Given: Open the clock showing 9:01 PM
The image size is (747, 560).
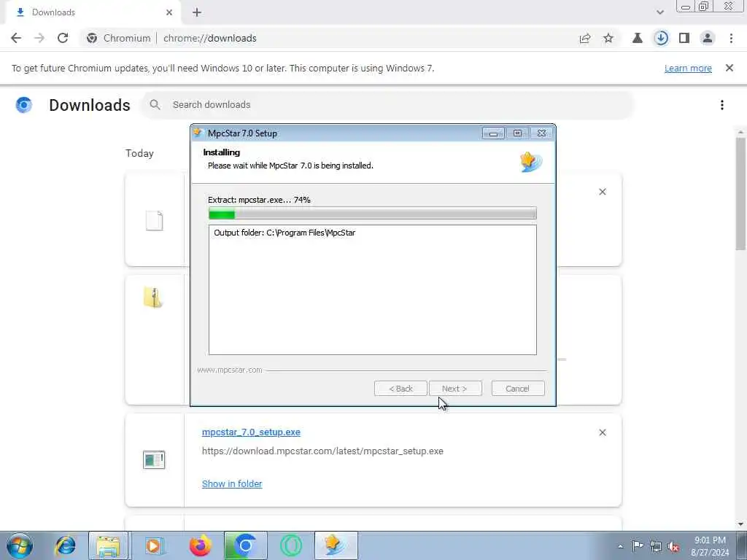Looking at the screenshot, I should (x=710, y=546).
